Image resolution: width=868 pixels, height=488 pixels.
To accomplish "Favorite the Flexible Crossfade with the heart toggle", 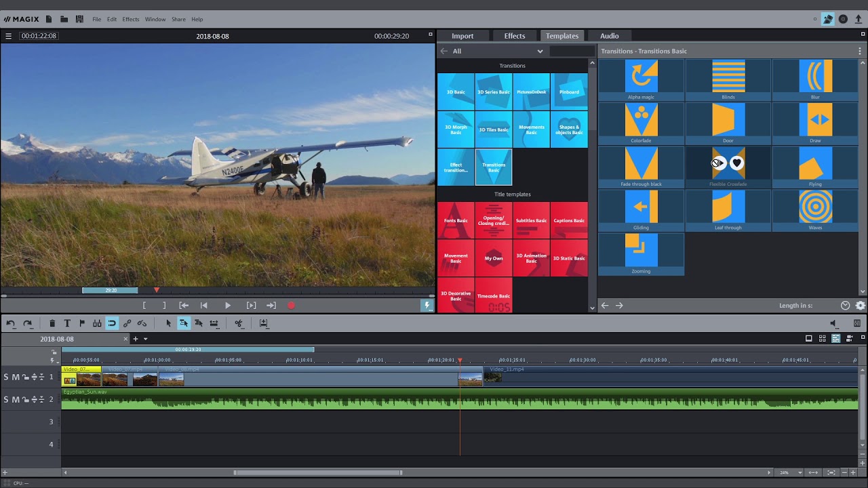I will tap(736, 163).
